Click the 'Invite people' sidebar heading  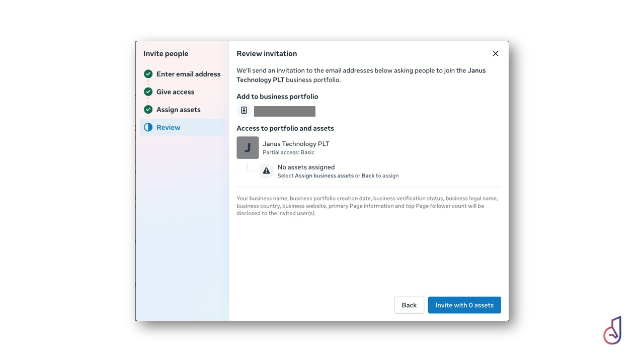pos(166,54)
